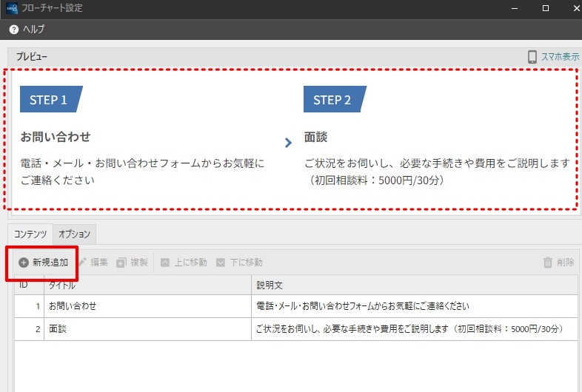582x392 pixels.
Task: Click the 編集 pencil icon
Action: (82, 263)
